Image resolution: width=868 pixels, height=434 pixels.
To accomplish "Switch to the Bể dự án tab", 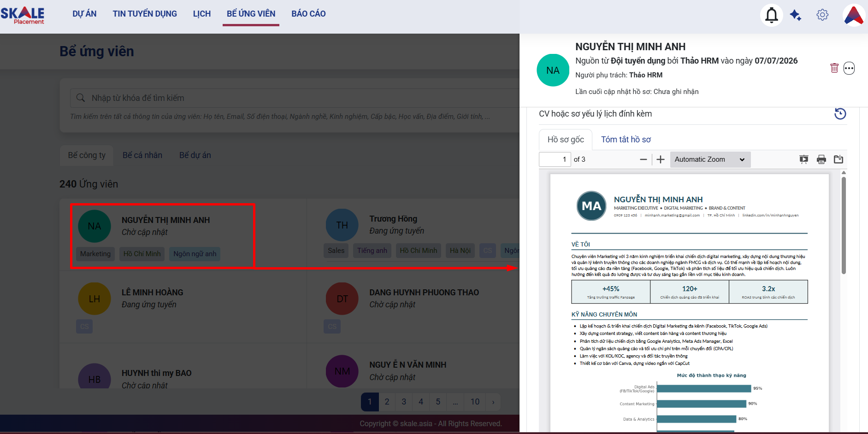I will [195, 155].
